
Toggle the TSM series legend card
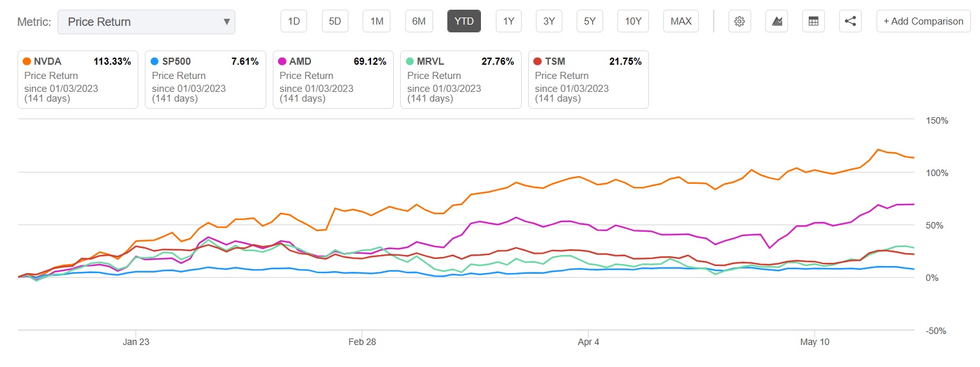point(588,80)
